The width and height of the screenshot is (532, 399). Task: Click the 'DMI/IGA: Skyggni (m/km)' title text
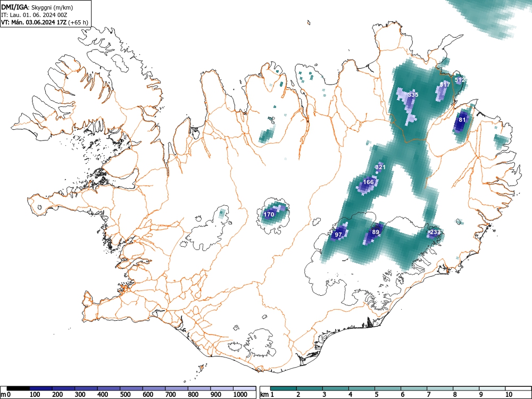pos(37,7)
